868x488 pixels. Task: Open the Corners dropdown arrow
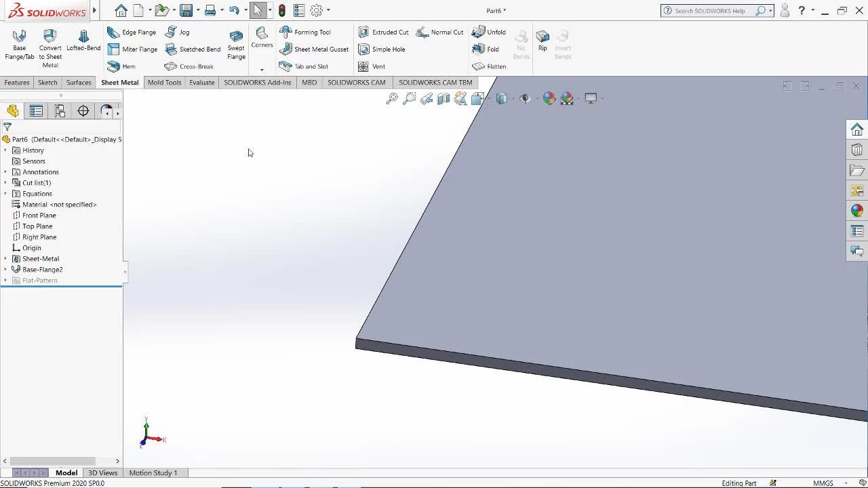[x=262, y=69]
